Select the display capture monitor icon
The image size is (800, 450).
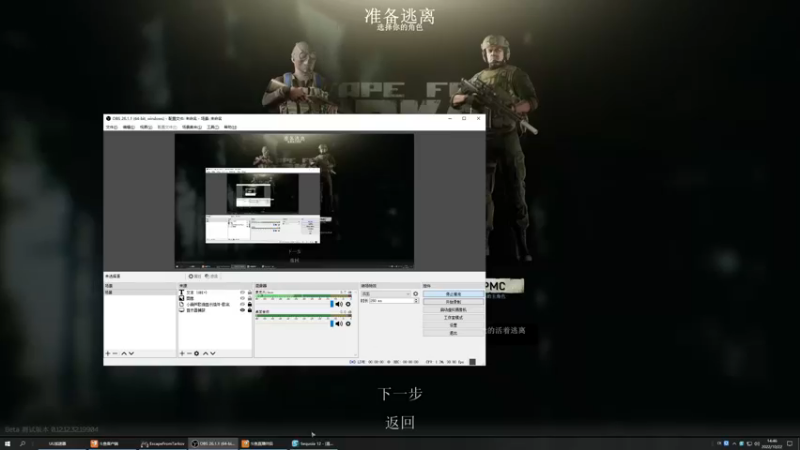181,310
